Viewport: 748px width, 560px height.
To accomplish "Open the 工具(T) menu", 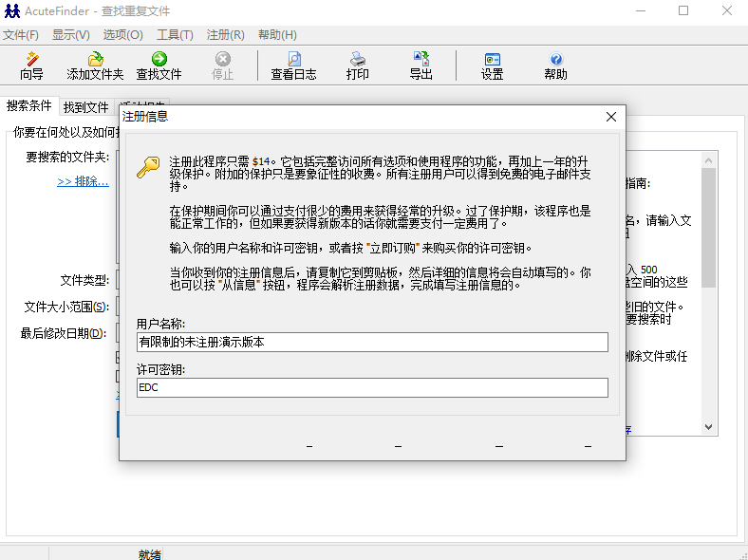I will tap(175, 35).
